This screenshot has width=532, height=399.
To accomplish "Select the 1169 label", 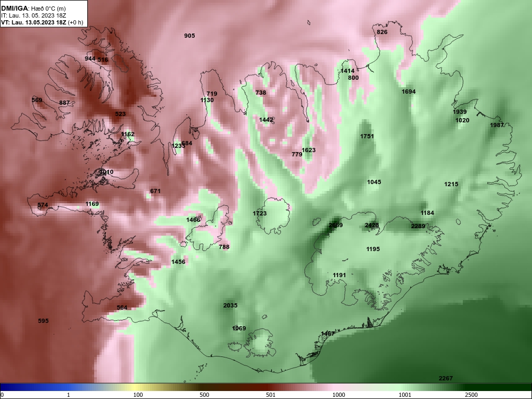I will [x=92, y=204].
